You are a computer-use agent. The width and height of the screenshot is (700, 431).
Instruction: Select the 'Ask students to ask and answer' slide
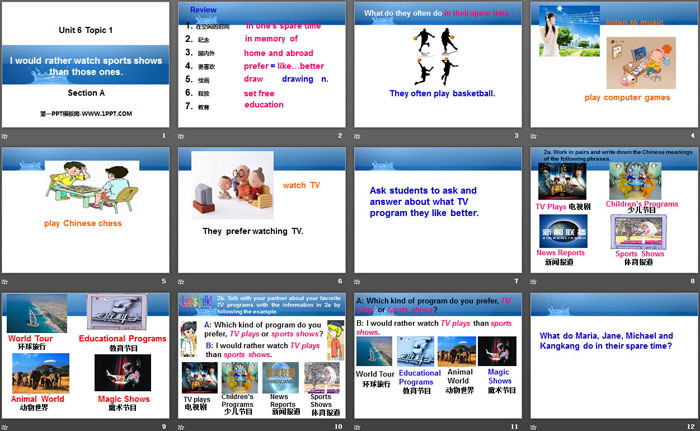pos(438,210)
